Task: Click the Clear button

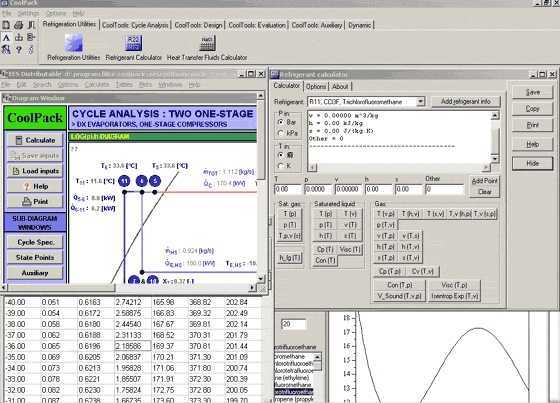Action: (x=484, y=192)
